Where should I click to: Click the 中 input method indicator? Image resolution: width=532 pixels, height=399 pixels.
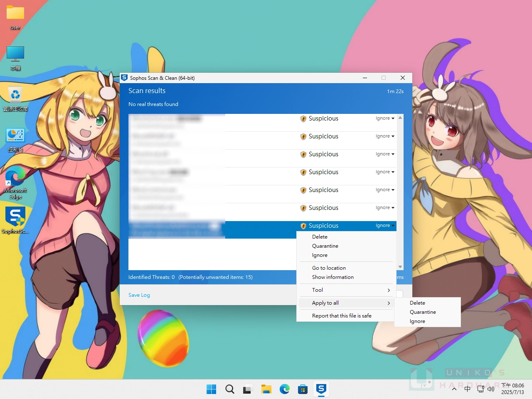(468, 389)
